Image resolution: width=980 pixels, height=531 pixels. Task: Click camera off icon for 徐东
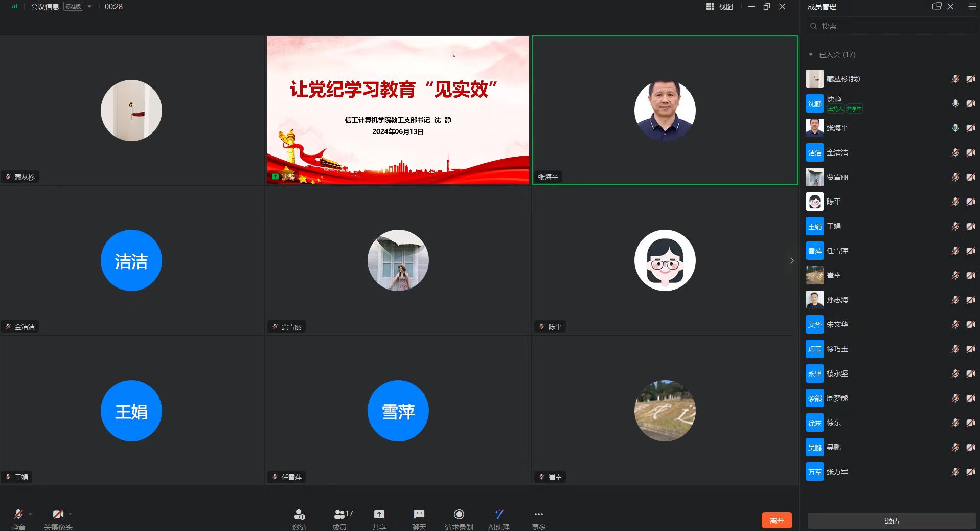970,423
